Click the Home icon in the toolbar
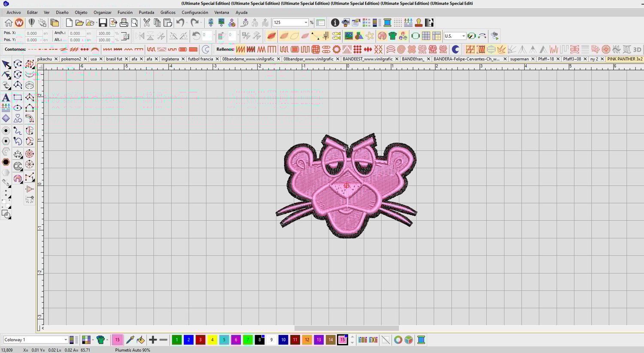Screen dimensions: 644x353 click(x=9, y=23)
